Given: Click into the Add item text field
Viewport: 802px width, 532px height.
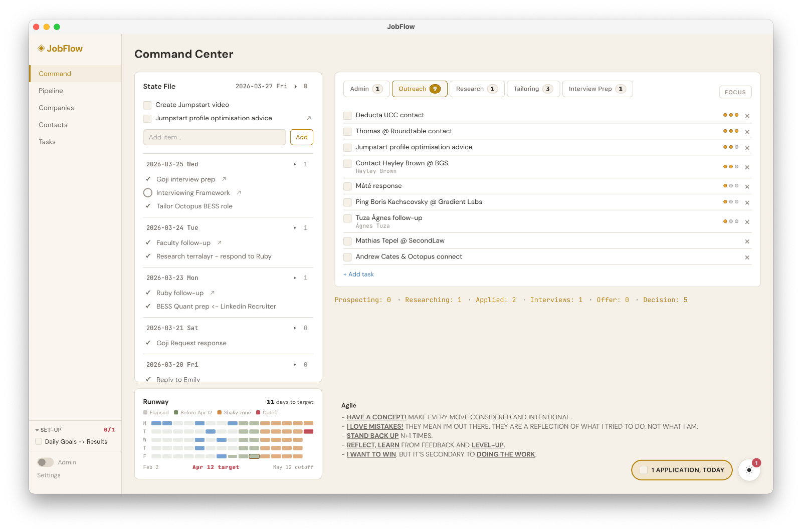Looking at the screenshot, I should [x=214, y=137].
